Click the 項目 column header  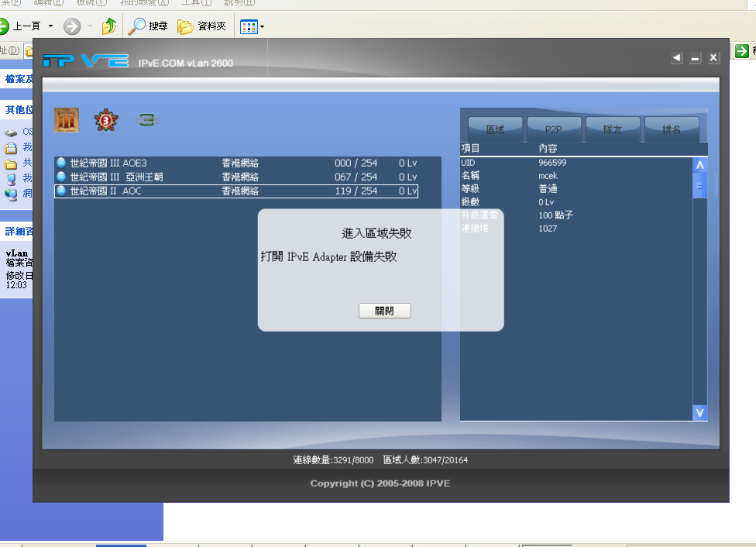coord(471,149)
